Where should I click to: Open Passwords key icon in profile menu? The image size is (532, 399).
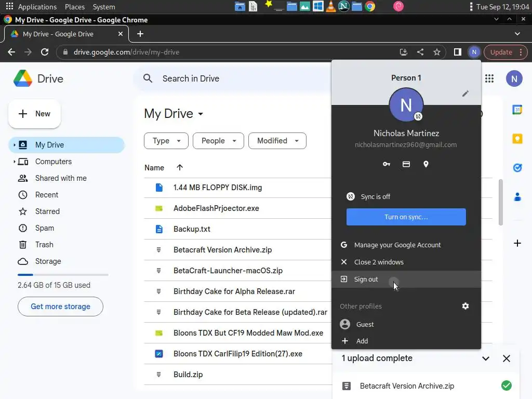386,164
